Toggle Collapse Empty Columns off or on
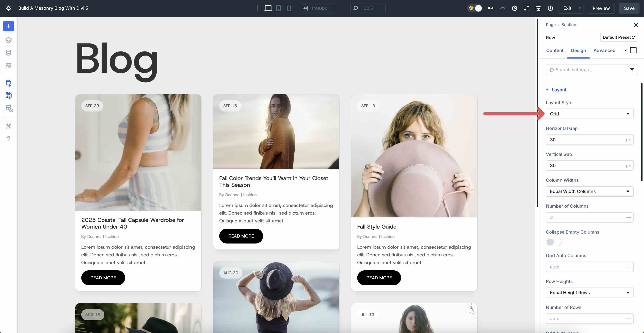 pyautogui.click(x=553, y=242)
